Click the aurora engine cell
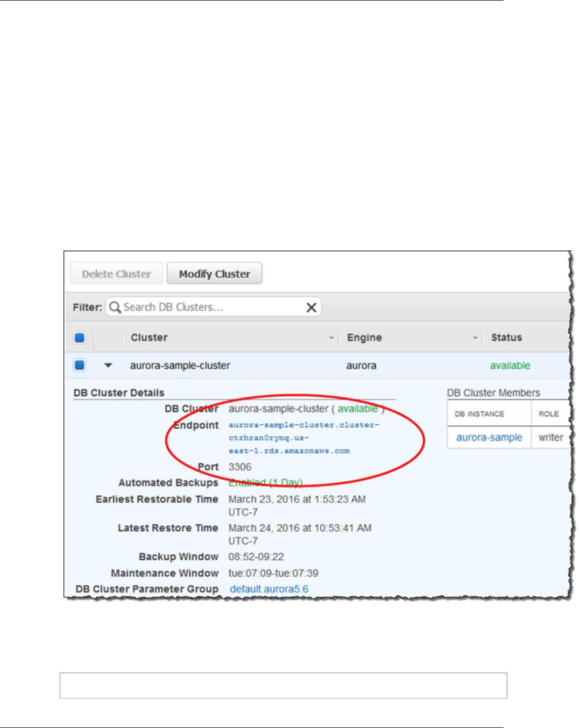The width and height of the screenshot is (580, 728). (361, 366)
